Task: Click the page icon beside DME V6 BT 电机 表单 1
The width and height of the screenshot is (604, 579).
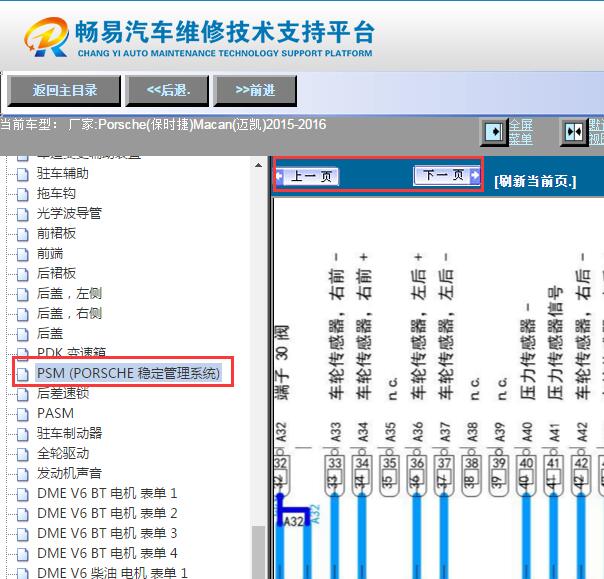Action: point(23,494)
